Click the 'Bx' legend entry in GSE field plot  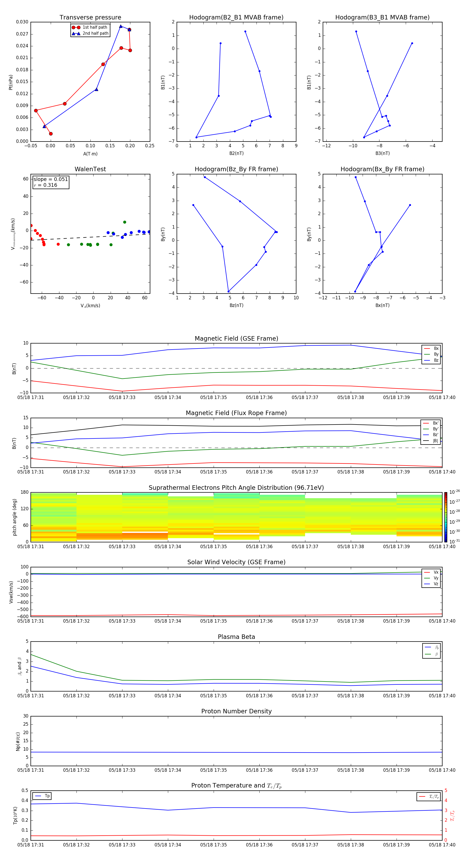pyautogui.click(x=431, y=349)
